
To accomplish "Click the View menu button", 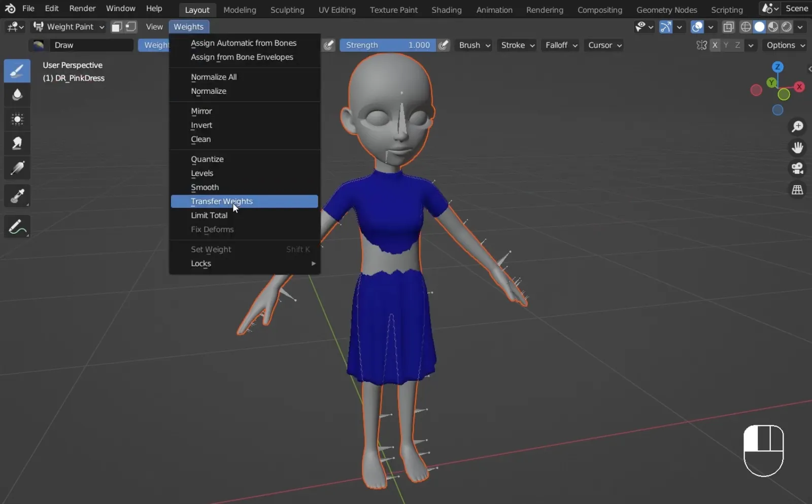I will [x=154, y=27].
